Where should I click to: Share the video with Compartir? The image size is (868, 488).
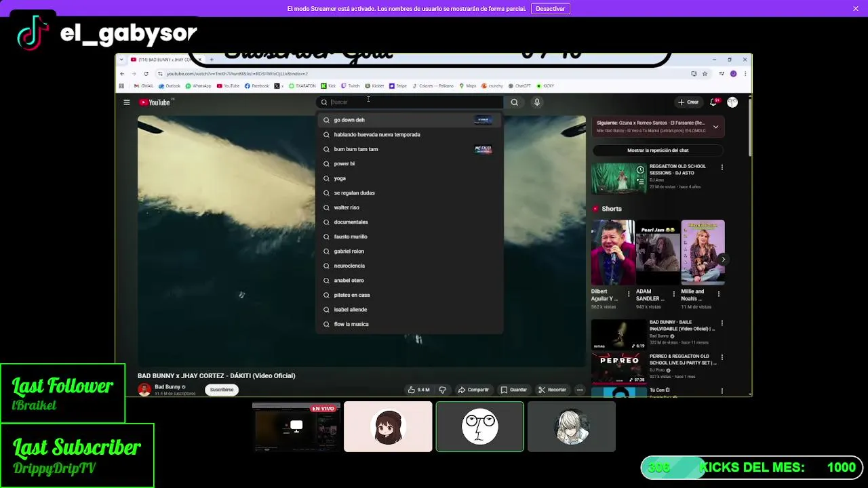[473, 390]
